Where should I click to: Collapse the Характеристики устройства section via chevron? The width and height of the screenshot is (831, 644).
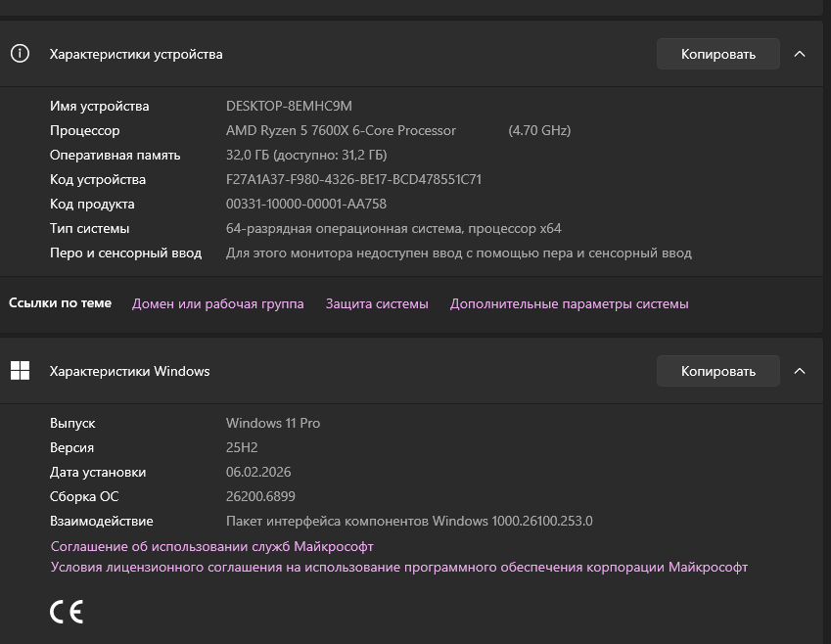(x=800, y=54)
